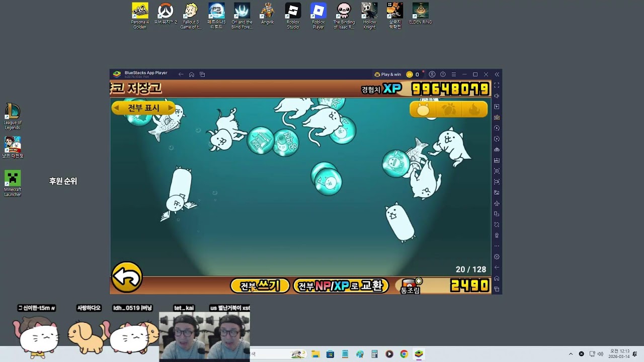Click the right arrow on 전부 표시 filter
This screenshot has width=644, height=362.
pyautogui.click(x=171, y=108)
